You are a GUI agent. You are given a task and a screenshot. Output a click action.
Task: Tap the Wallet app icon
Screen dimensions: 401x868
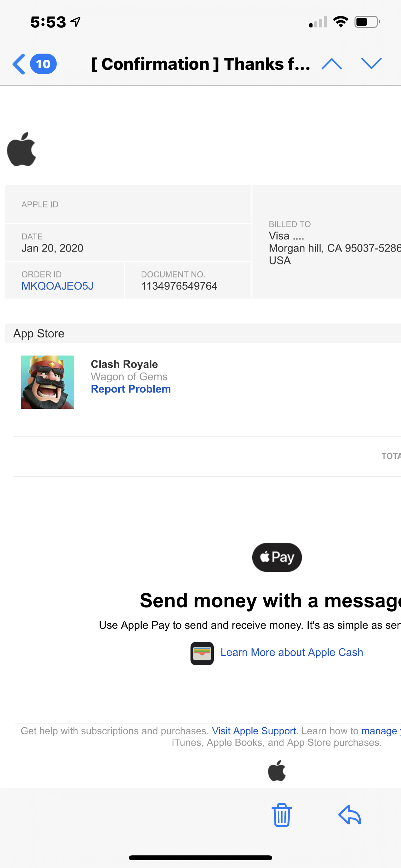202,653
